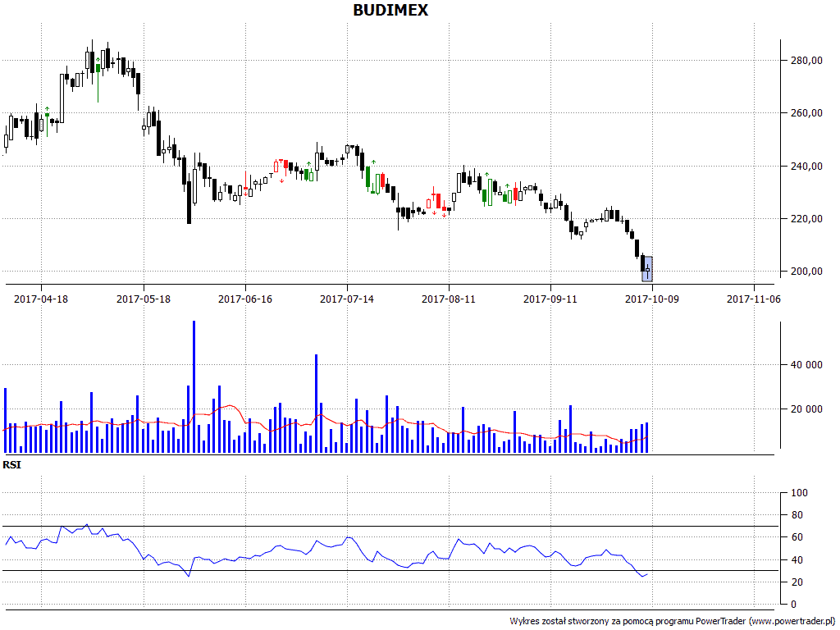Click the 20 000 volume axis label
The height and width of the screenshot is (630, 840).
point(807,409)
